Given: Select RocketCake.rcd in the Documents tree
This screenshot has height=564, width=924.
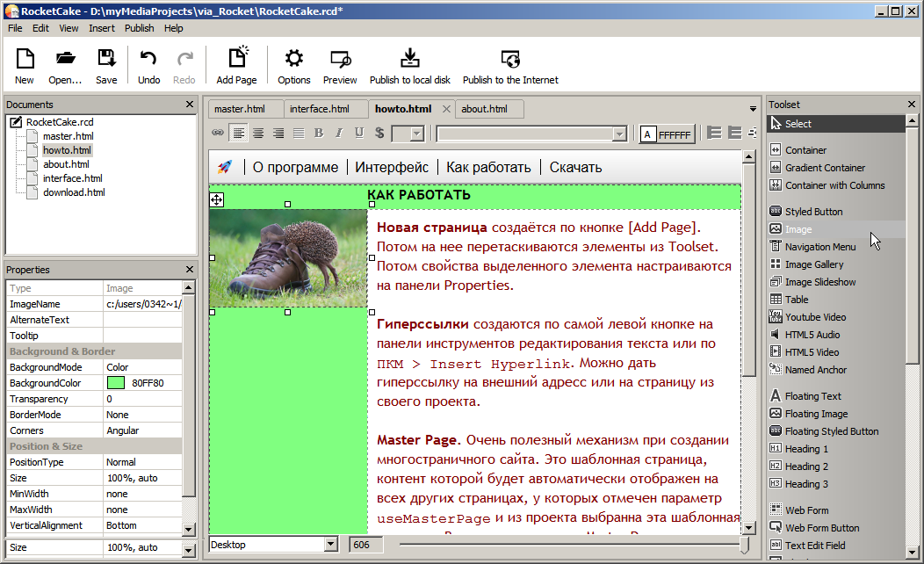Looking at the screenshot, I should [60, 122].
